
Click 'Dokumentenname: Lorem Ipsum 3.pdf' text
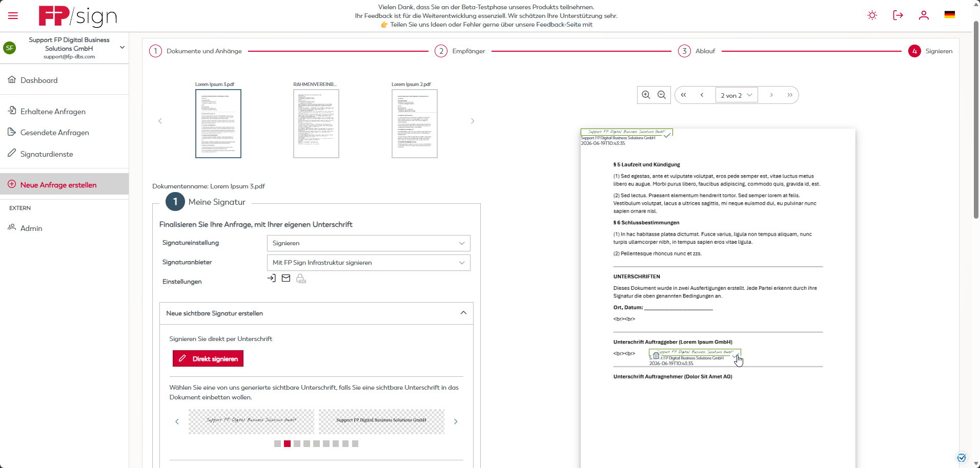pos(209,186)
